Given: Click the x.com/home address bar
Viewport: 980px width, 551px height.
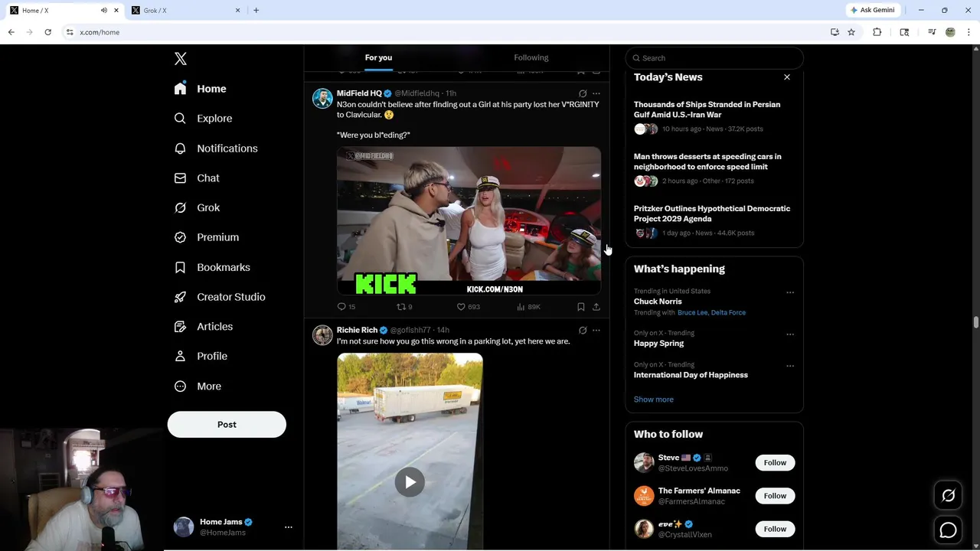Looking at the screenshot, I should coord(444,32).
